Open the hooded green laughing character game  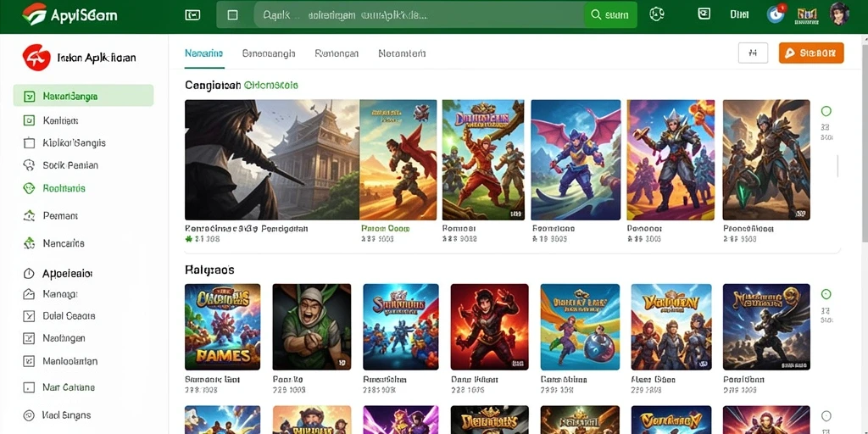312,326
